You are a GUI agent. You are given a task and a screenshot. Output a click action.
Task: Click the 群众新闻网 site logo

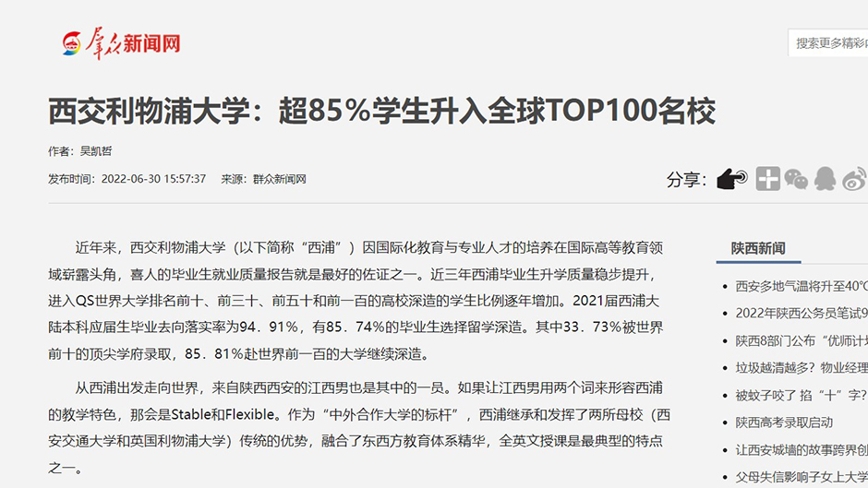coord(121,43)
